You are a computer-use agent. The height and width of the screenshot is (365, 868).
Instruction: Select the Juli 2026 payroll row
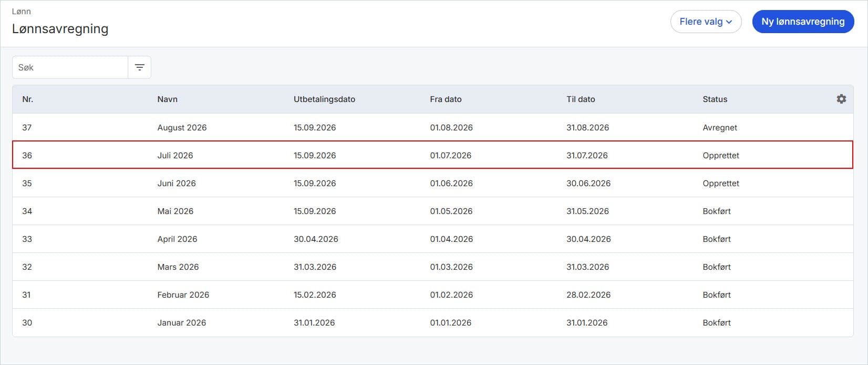tap(433, 155)
